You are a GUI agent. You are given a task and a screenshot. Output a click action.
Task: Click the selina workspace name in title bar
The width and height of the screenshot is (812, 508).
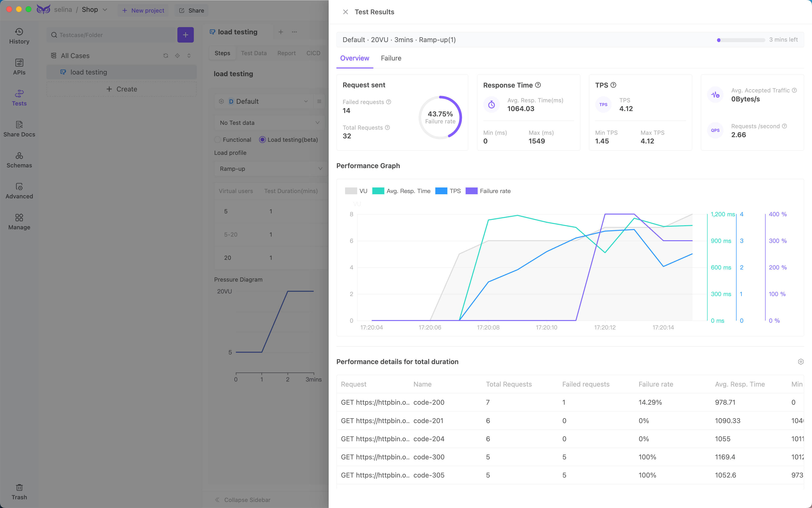[x=63, y=10]
